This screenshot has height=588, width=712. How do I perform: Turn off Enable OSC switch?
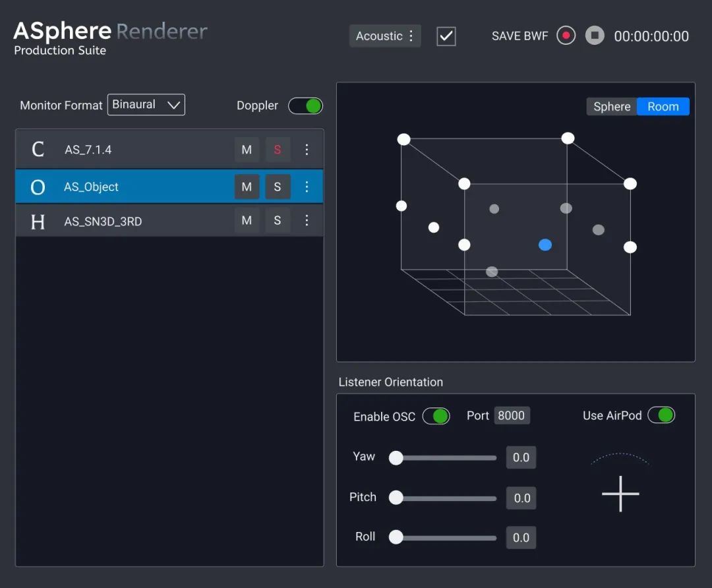tap(436, 416)
